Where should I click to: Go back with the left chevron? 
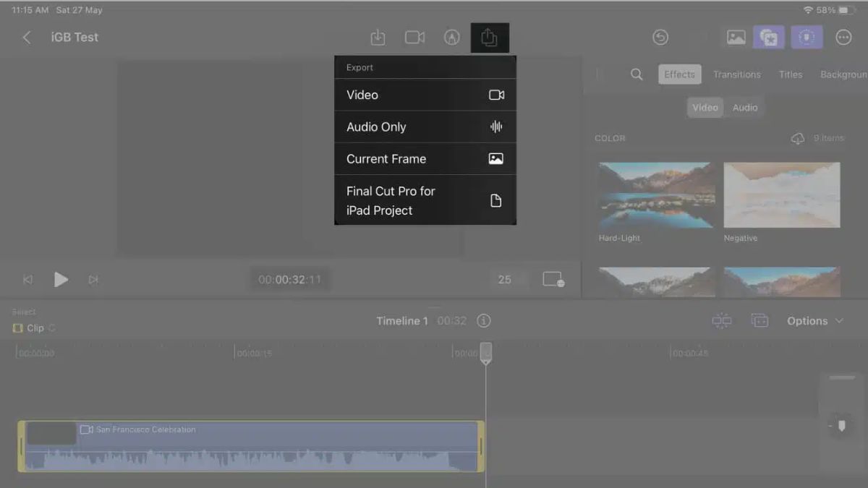pyautogui.click(x=27, y=38)
